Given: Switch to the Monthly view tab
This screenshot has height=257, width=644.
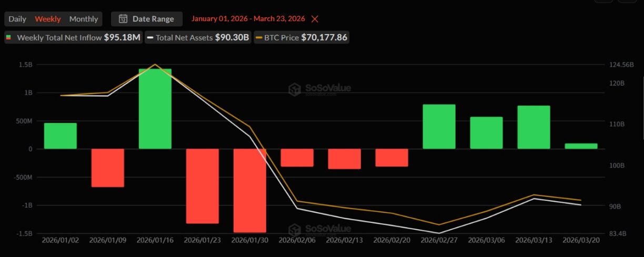Looking at the screenshot, I should point(84,19).
